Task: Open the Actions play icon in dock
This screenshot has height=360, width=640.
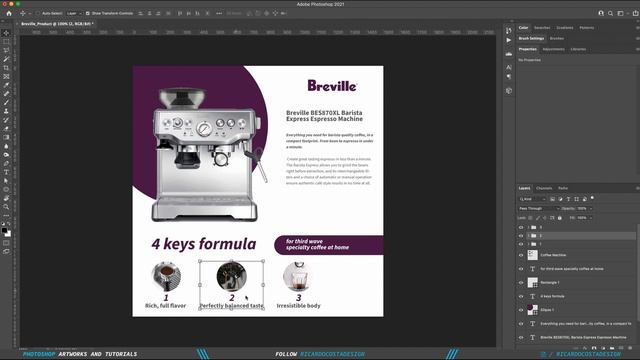Action: coord(509,40)
